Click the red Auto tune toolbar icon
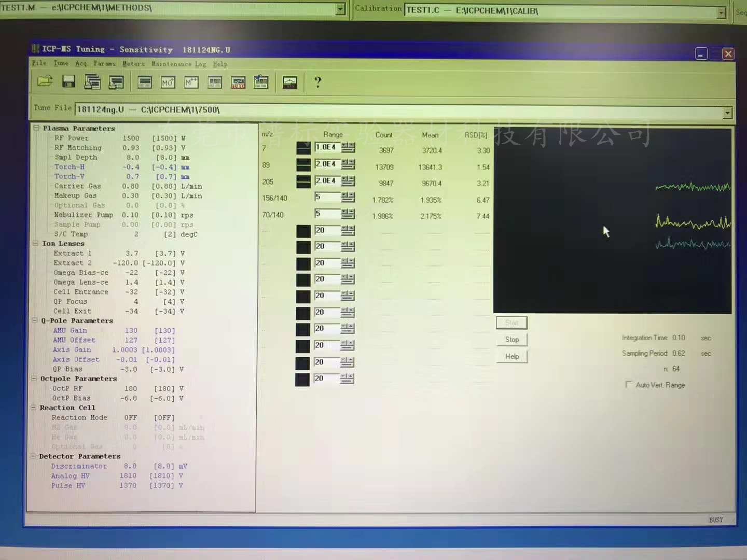747x560 pixels. click(238, 82)
